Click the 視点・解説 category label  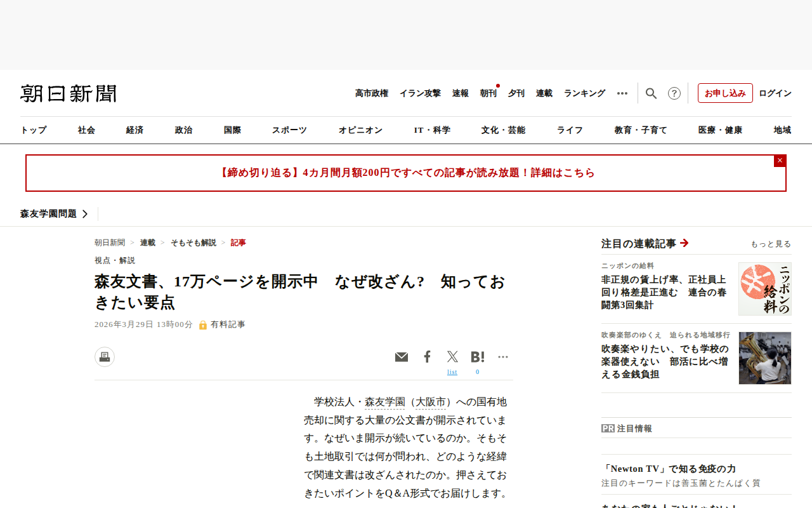(x=115, y=260)
